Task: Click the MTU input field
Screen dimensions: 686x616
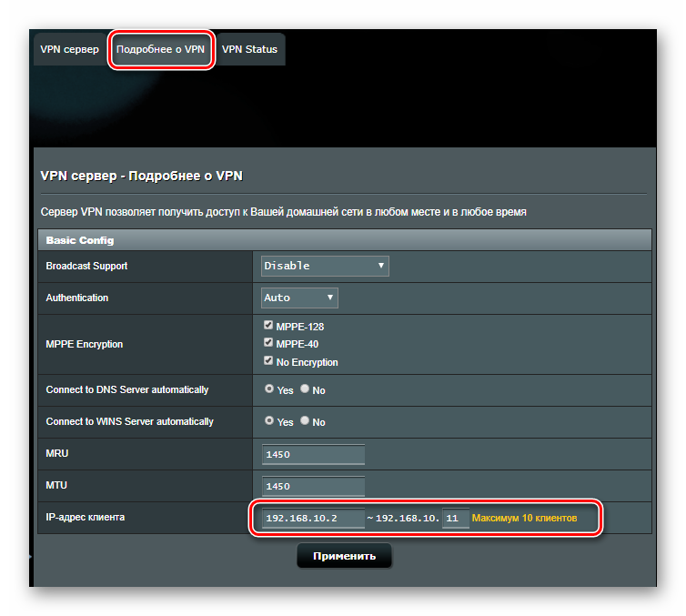Action: click(313, 487)
